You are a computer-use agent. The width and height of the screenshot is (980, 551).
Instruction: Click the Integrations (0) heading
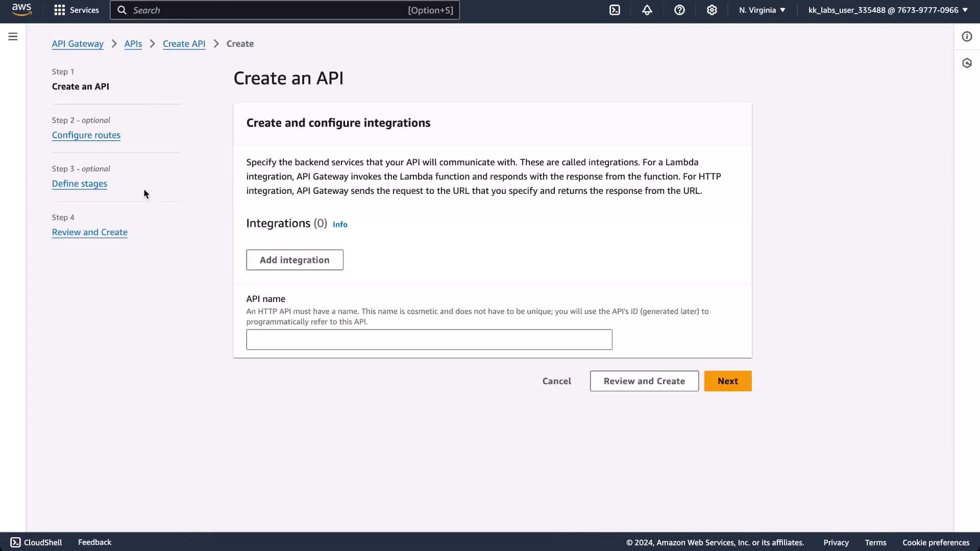click(287, 223)
